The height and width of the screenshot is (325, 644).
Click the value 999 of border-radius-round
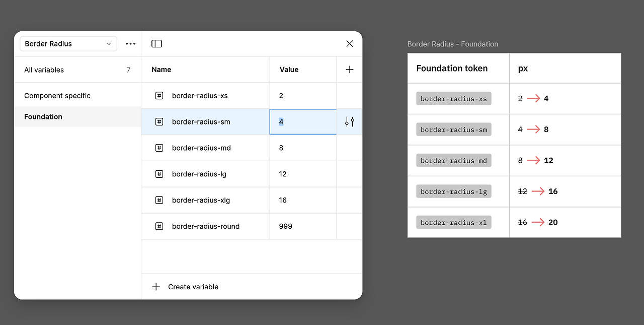click(286, 226)
